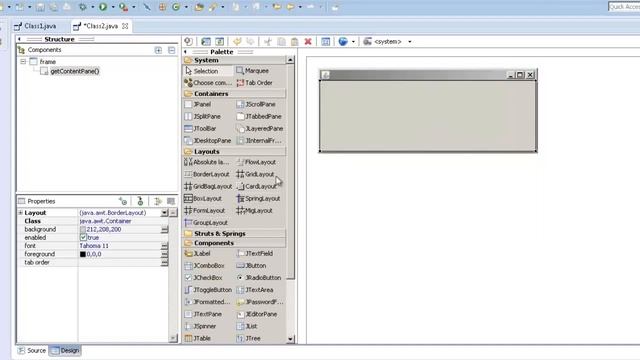Viewport: 640px width, 360px height.
Task: Open font editor ellipsis button
Action: point(164,246)
